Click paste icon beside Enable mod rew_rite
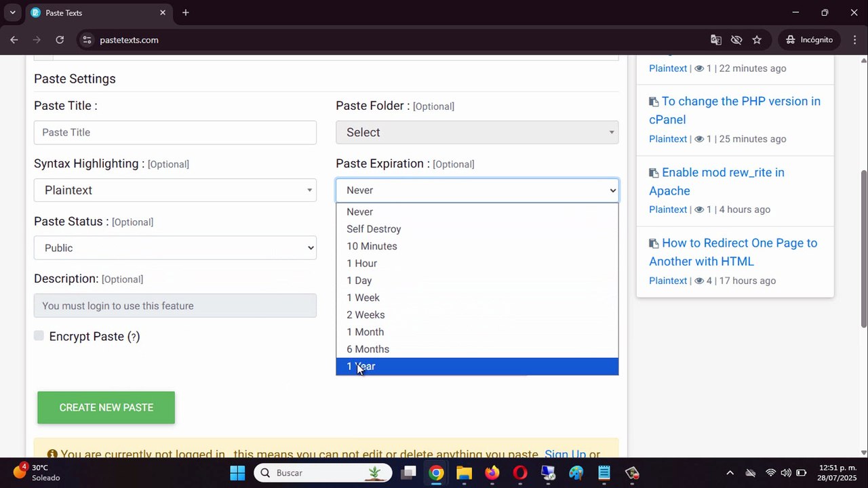Screen dimensions: 868x488 tap(654, 173)
